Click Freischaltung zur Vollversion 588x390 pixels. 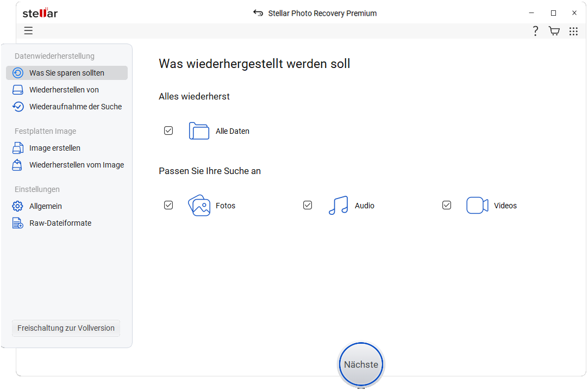(x=65, y=328)
